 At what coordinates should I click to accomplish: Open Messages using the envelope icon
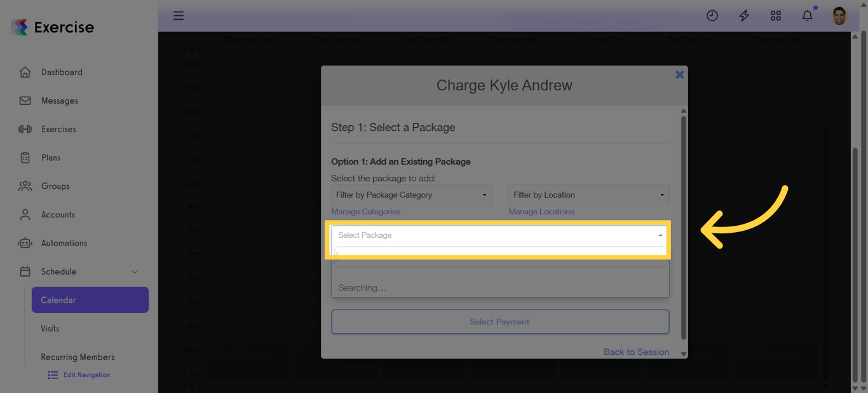[25, 100]
